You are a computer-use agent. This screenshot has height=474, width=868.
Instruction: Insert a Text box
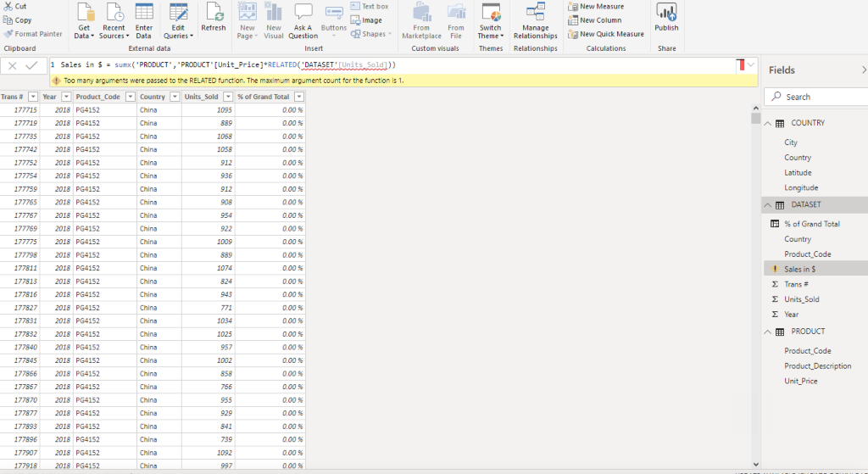[370, 6]
